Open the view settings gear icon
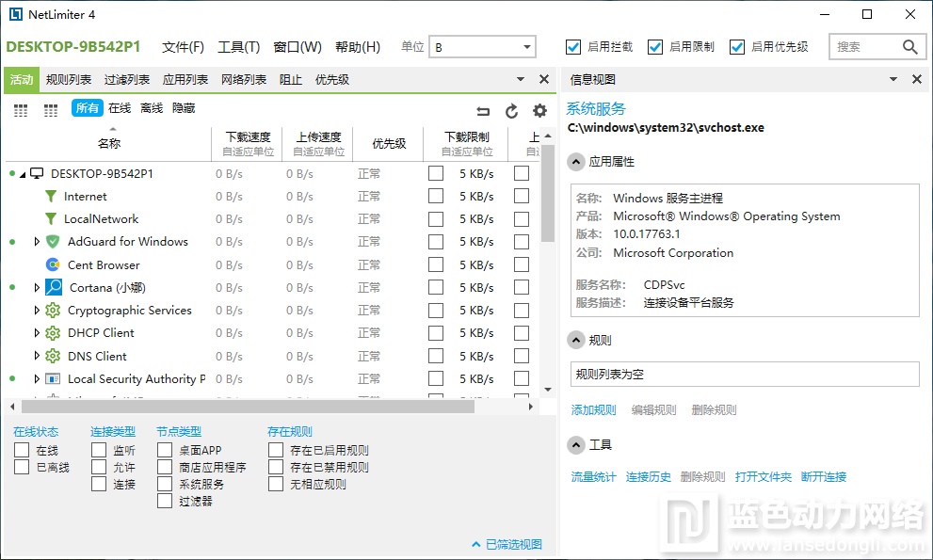Viewport: 933px width, 560px height. click(539, 110)
